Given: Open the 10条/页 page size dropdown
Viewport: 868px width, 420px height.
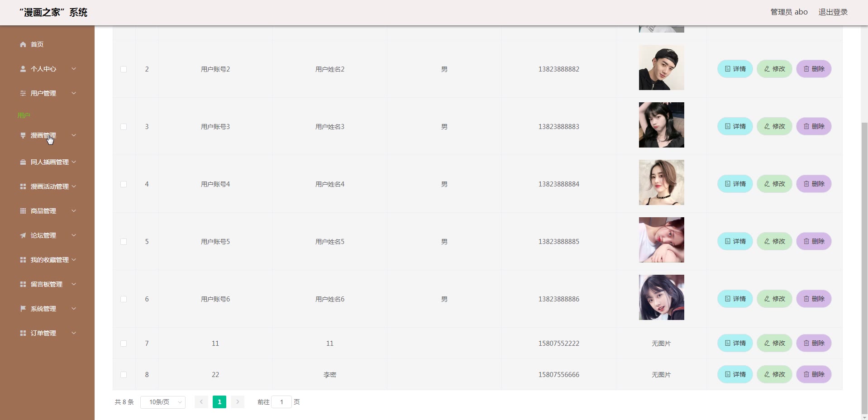Looking at the screenshot, I should tap(163, 402).
